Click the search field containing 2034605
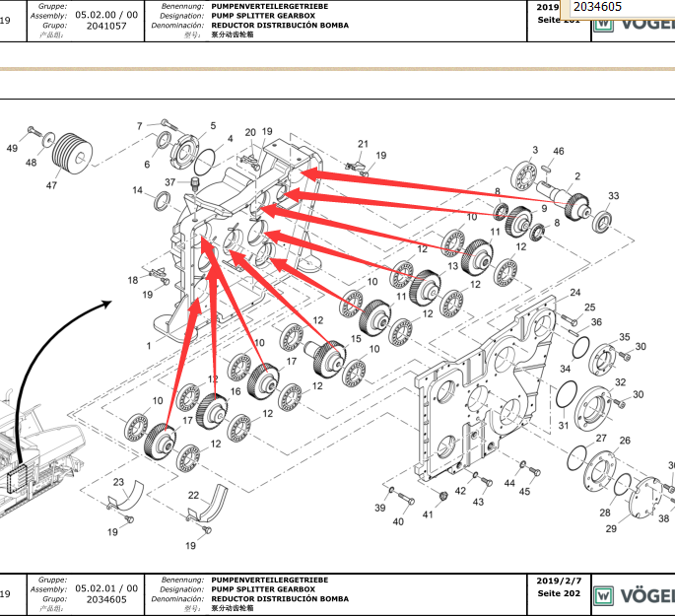 tap(622, 7)
